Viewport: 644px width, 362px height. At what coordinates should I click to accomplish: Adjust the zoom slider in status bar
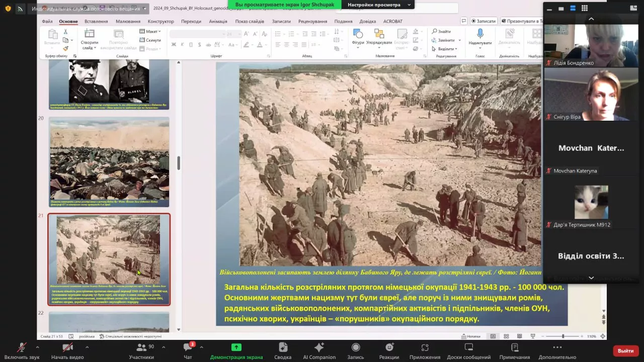pyautogui.click(x=563, y=336)
